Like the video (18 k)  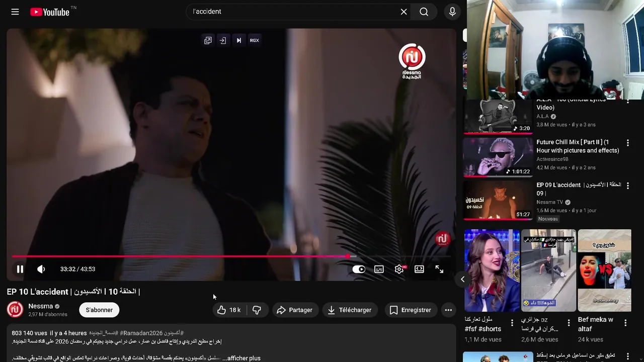click(x=229, y=310)
